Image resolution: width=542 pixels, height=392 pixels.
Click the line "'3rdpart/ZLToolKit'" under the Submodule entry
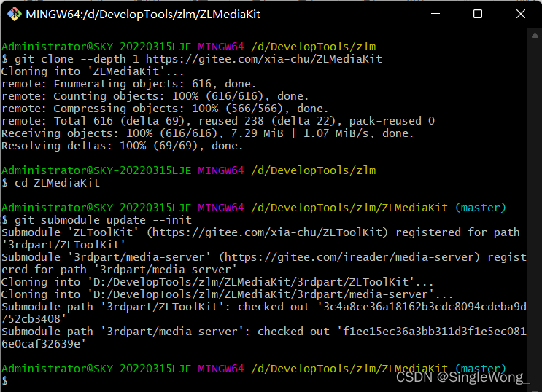[x=63, y=245]
